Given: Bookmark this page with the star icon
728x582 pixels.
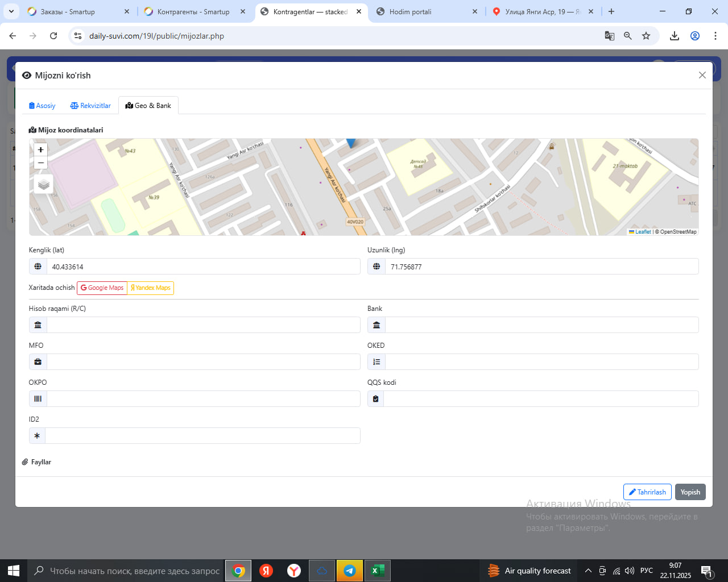Looking at the screenshot, I should [x=646, y=36].
